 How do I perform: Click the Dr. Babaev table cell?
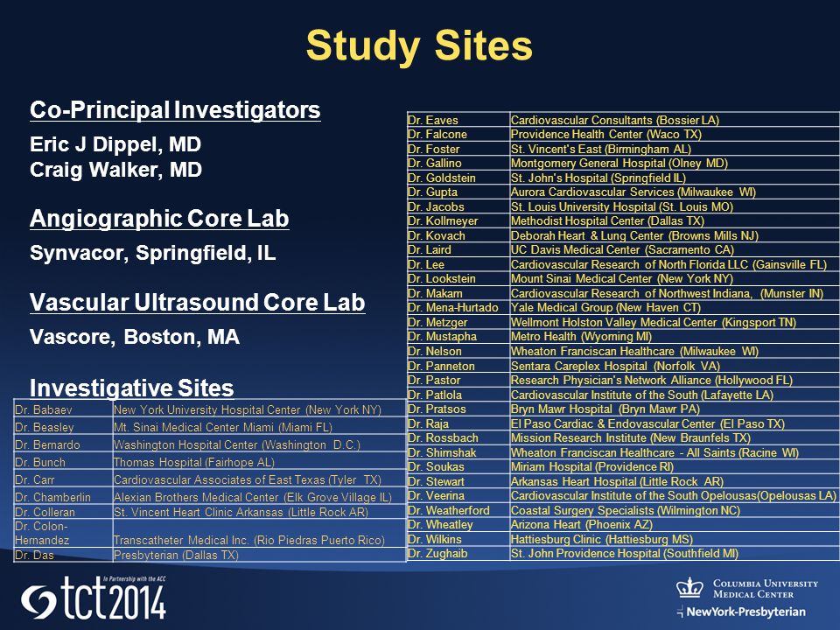pyautogui.click(x=63, y=409)
